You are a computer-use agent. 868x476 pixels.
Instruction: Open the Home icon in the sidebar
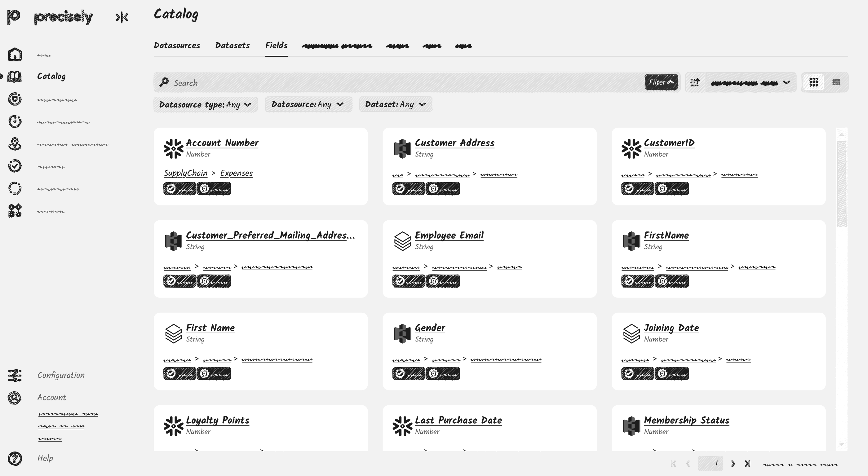point(15,54)
